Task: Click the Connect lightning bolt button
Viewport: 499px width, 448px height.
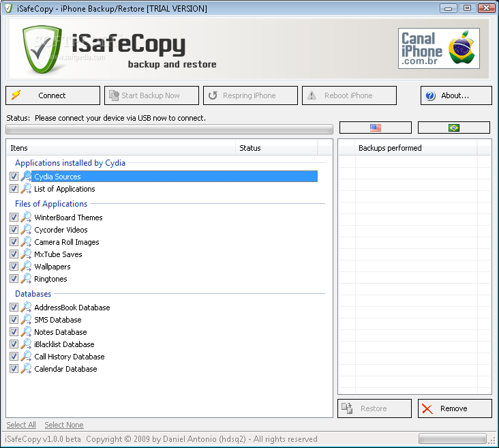Action: click(52, 95)
